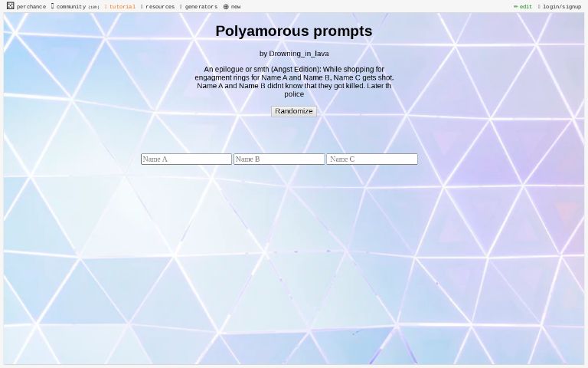
Task: Open the login/signup text link
Action: point(561,7)
